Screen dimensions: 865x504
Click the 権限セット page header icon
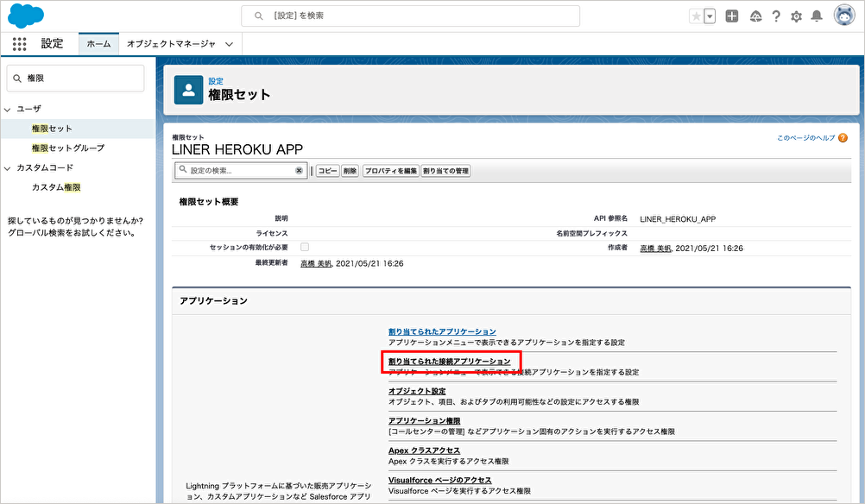pos(189,90)
